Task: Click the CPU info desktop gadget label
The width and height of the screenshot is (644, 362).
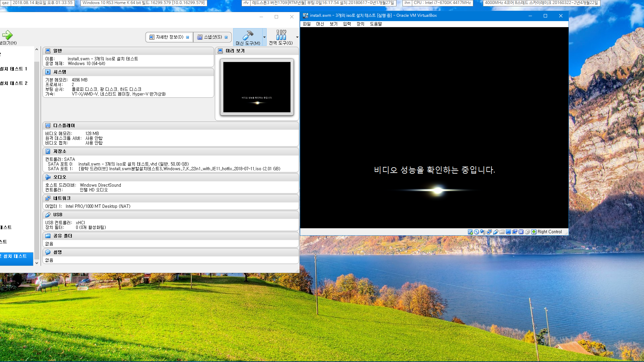Action: pos(442,3)
